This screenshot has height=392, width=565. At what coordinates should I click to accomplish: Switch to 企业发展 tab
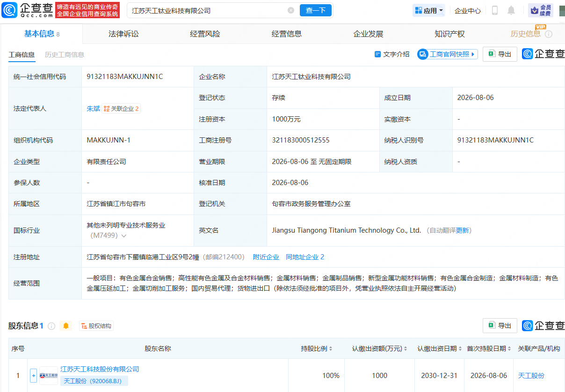pyautogui.click(x=368, y=34)
